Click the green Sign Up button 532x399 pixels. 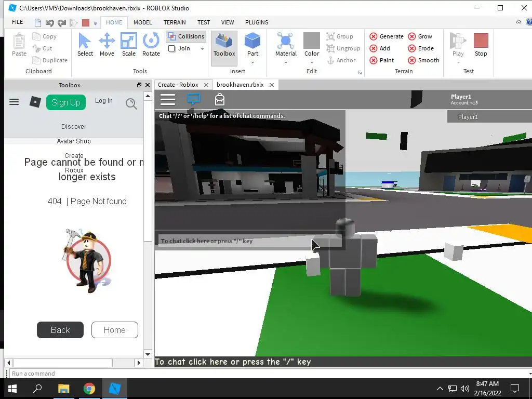coord(66,102)
